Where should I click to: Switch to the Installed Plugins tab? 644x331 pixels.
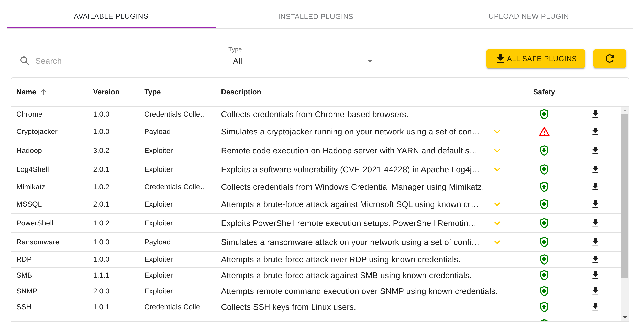316,16
